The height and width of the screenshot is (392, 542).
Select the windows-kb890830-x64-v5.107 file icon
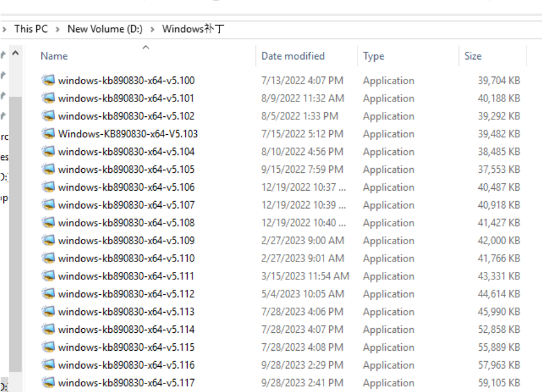tap(48, 205)
